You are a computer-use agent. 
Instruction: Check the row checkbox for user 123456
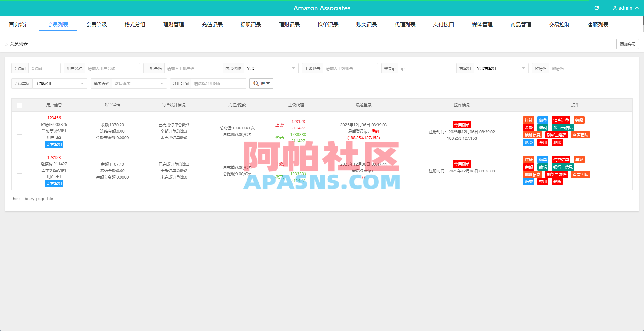tap(19, 132)
